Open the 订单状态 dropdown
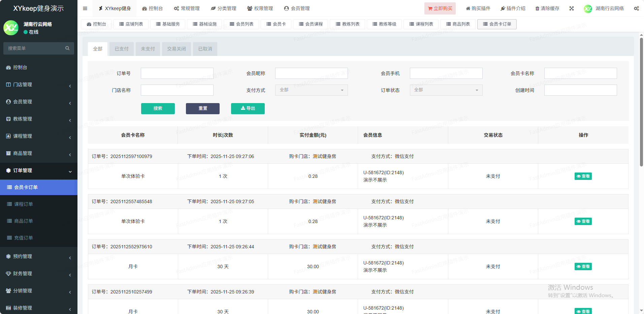Screen dimensions: 644x314 click(x=446, y=90)
